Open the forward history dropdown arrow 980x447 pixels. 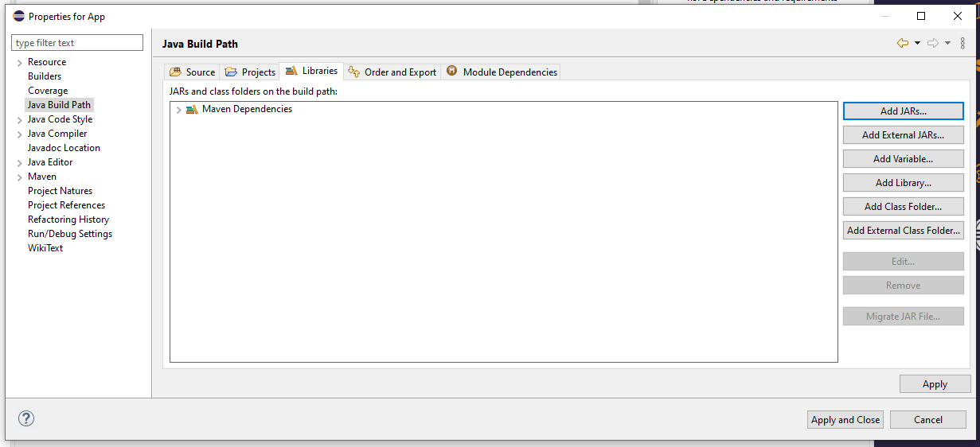[x=947, y=43]
